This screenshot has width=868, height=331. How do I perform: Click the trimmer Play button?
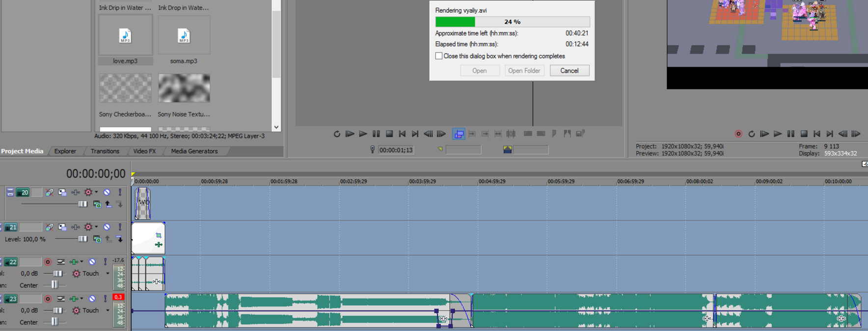coord(363,134)
